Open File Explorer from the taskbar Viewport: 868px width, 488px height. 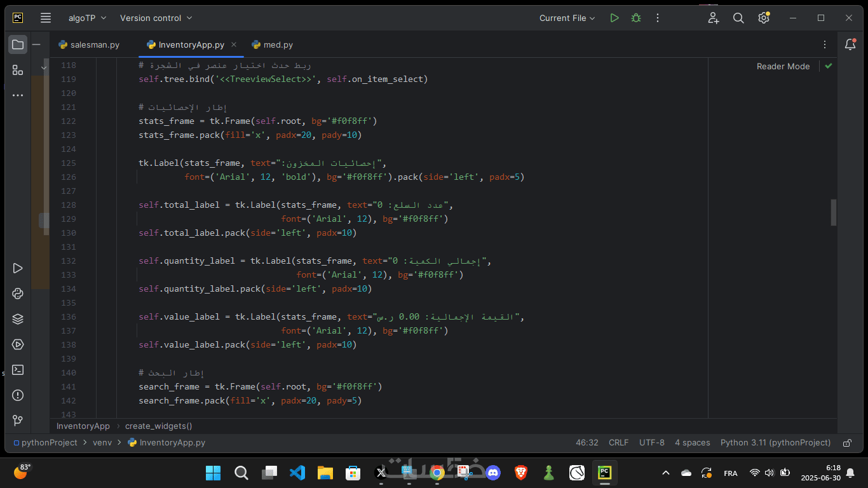pyautogui.click(x=325, y=473)
